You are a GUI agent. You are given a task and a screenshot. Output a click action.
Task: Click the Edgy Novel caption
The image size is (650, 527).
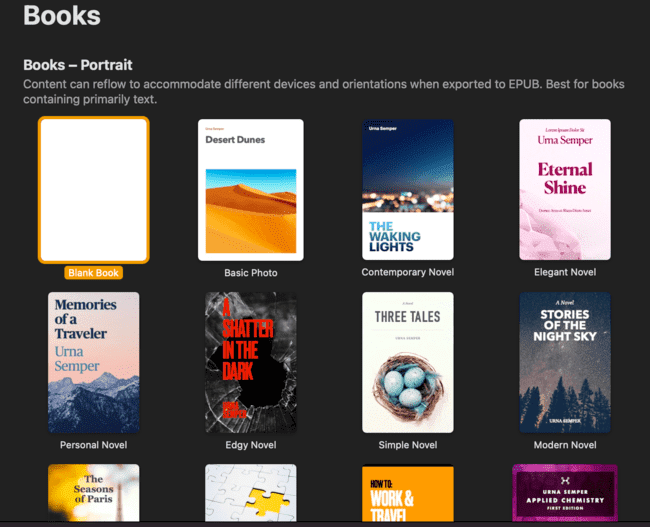251,445
